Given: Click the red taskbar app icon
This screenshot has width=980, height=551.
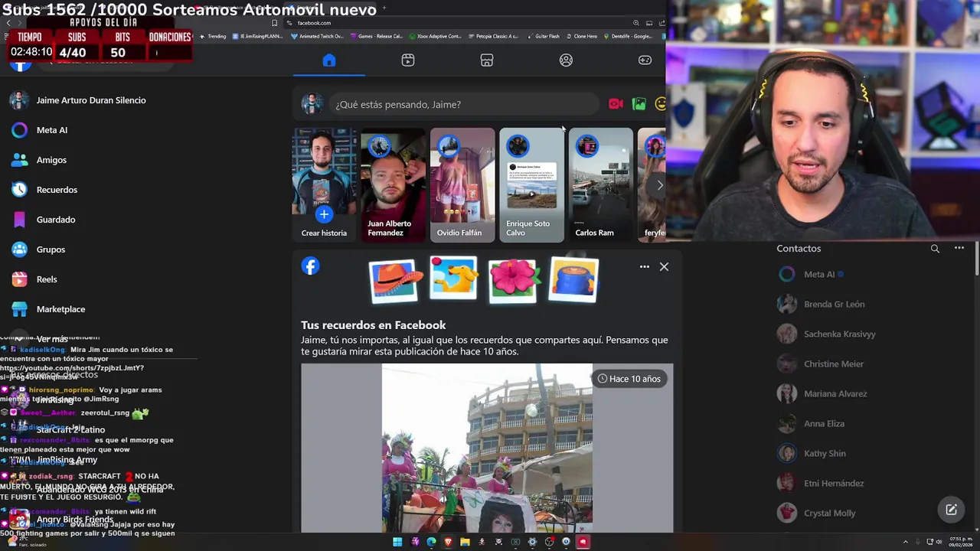Looking at the screenshot, I should point(583,542).
